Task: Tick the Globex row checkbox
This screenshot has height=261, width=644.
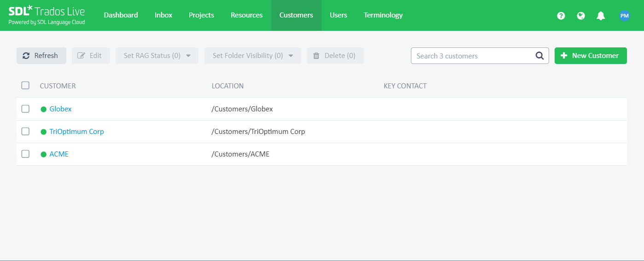Action: pos(25,109)
